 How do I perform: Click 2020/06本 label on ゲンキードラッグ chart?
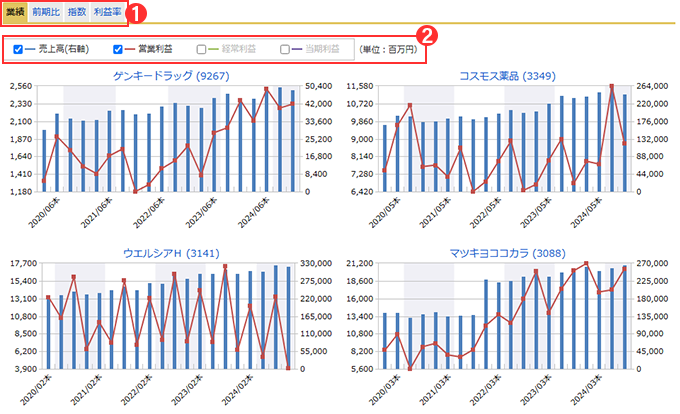(45, 212)
